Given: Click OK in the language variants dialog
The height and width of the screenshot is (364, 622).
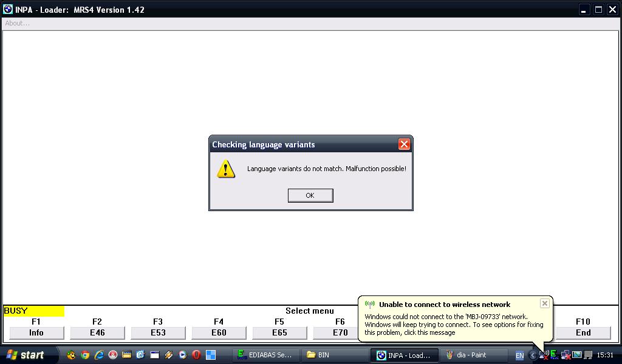Looking at the screenshot, I should pos(310,195).
